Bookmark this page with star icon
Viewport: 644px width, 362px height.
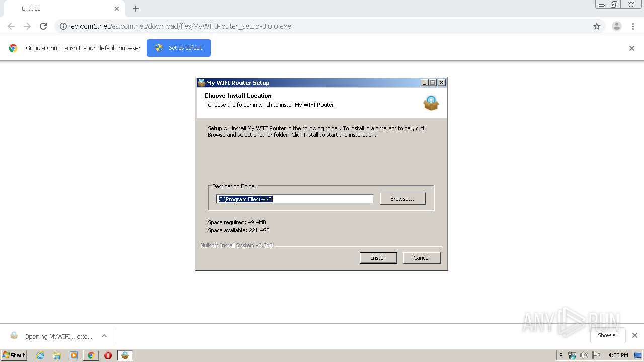pyautogui.click(x=597, y=26)
